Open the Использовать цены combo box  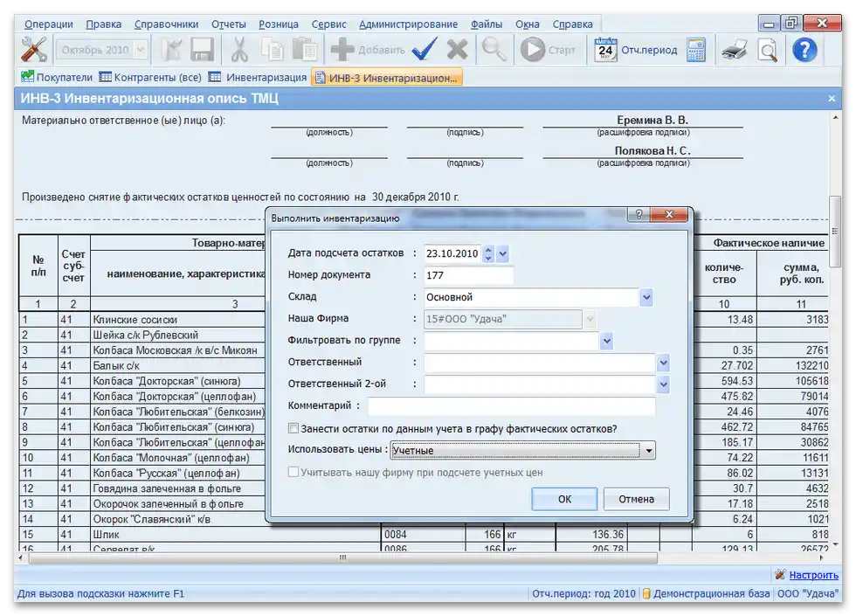pyautogui.click(x=646, y=451)
